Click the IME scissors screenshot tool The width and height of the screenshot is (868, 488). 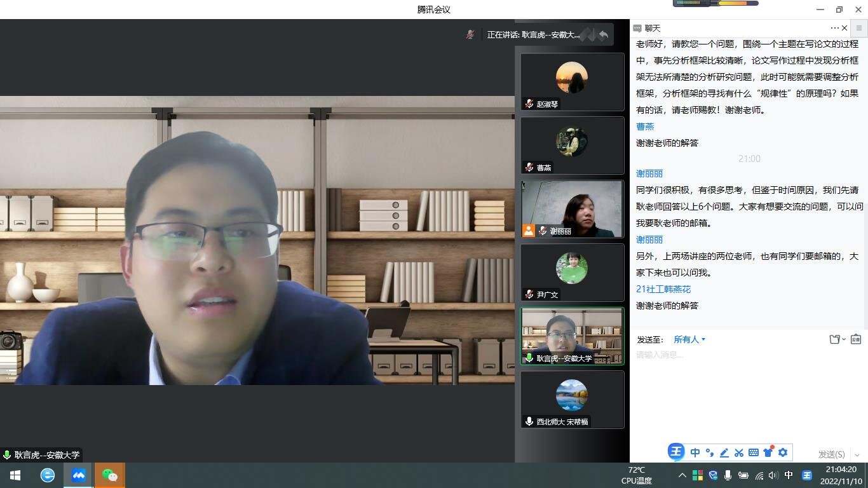739,452
